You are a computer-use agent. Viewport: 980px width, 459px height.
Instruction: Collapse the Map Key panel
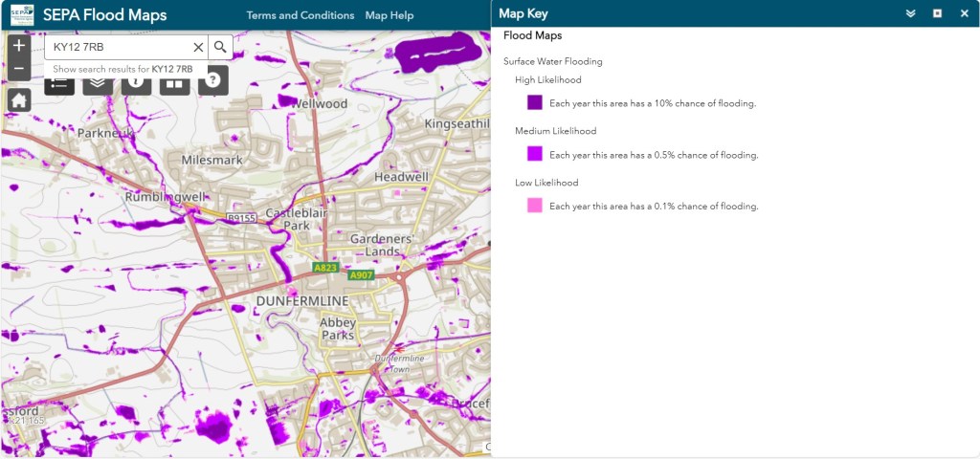[911, 13]
